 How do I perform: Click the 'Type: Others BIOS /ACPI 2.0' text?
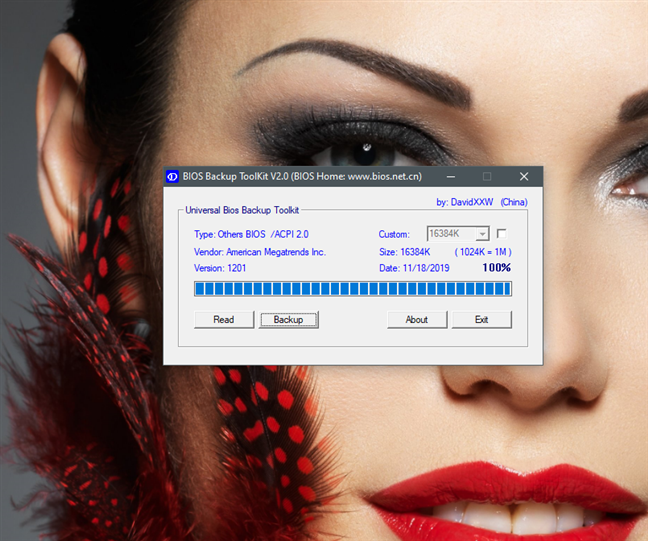tap(251, 234)
